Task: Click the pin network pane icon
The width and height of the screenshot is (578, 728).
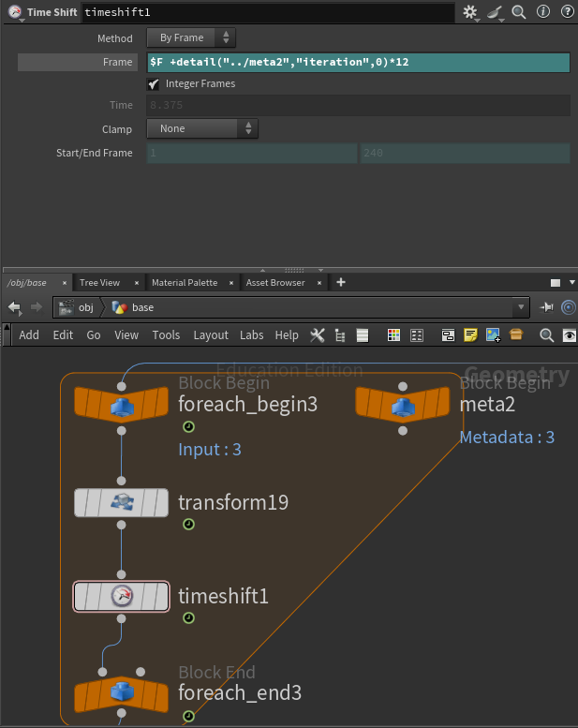Action: [x=546, y=307]
